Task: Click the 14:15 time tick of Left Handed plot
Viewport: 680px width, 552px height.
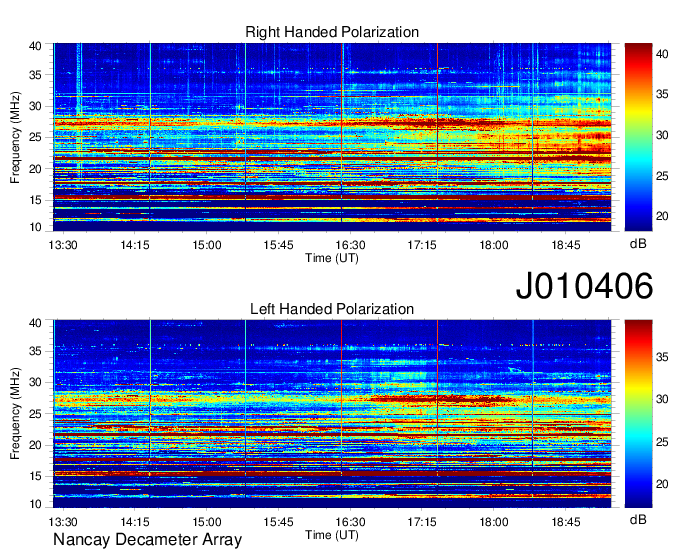Action: [135, 522]
